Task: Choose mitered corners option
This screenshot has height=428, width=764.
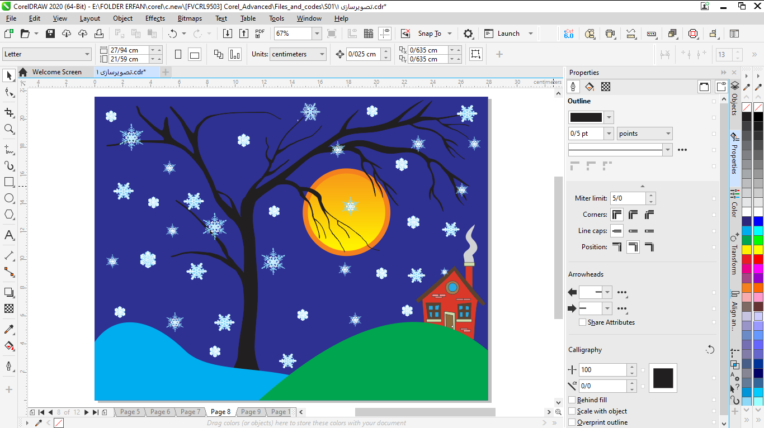Action: tap(617, 214)
